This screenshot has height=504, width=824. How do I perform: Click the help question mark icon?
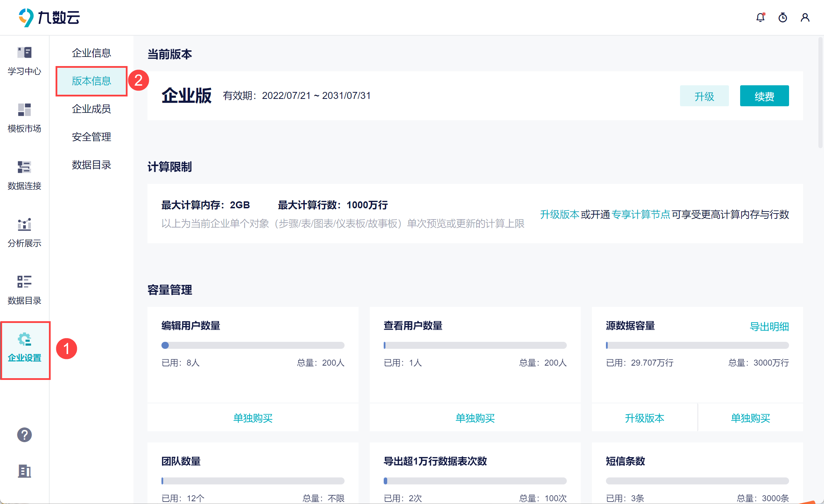point(24,435)
